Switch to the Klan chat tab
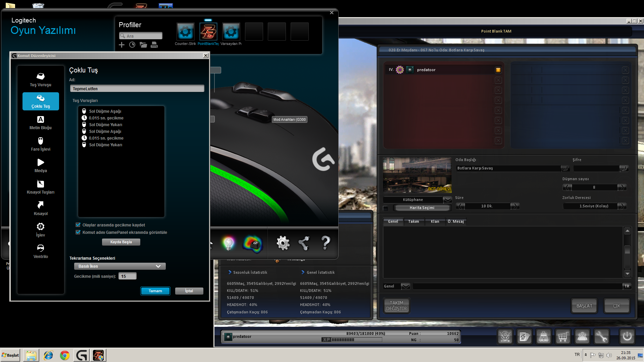This screenshot has height=362, width=644. pyautogui.click(x=435, y=221)
